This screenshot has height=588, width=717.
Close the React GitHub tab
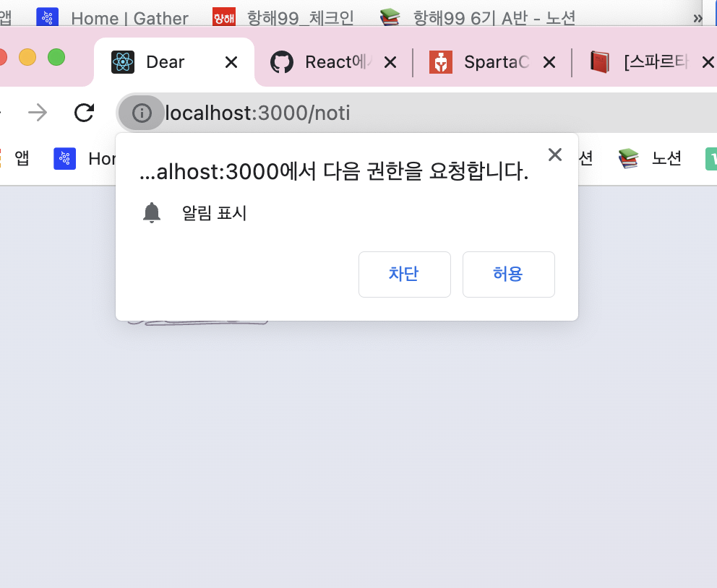pyautogui.click(x=390, y=62)
